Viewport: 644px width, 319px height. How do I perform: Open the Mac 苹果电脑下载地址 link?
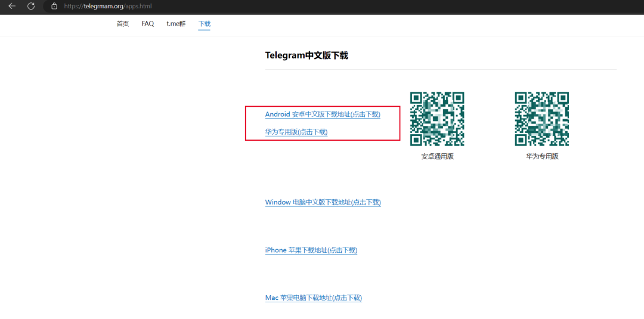(314, 298)
